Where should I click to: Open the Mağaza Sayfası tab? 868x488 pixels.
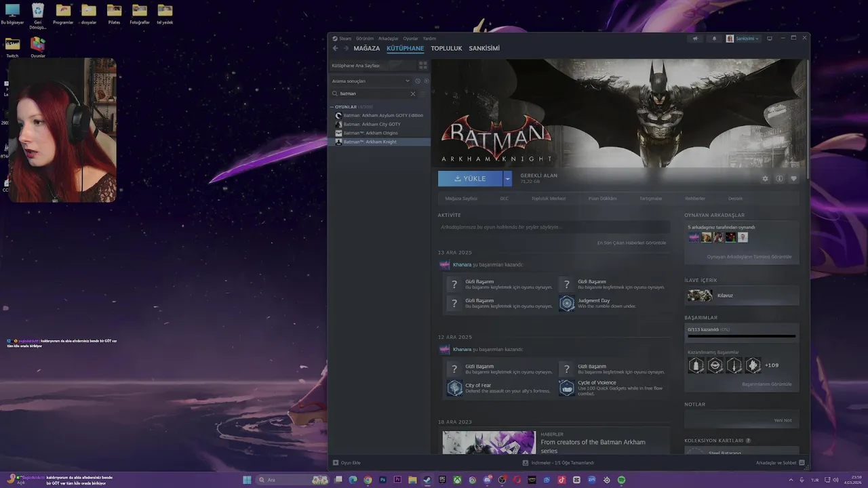point(461,199)
